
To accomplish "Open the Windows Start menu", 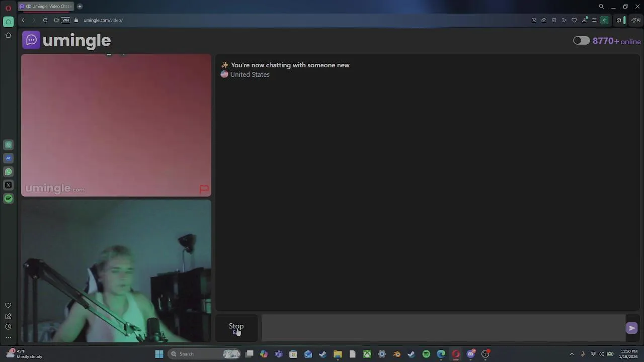I will pyautogui.click(x=159, y=354).
